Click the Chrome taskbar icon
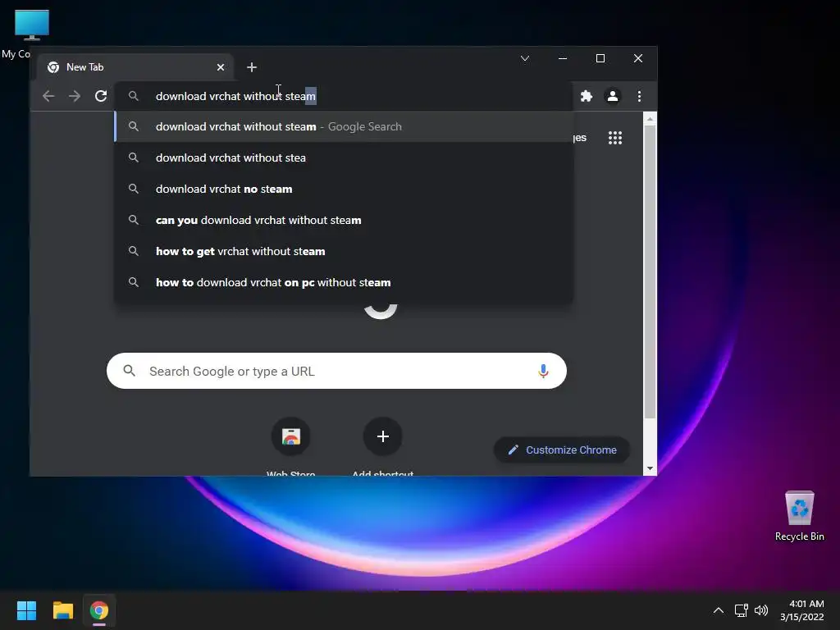 pyautogui.click(x=99, y=610)
